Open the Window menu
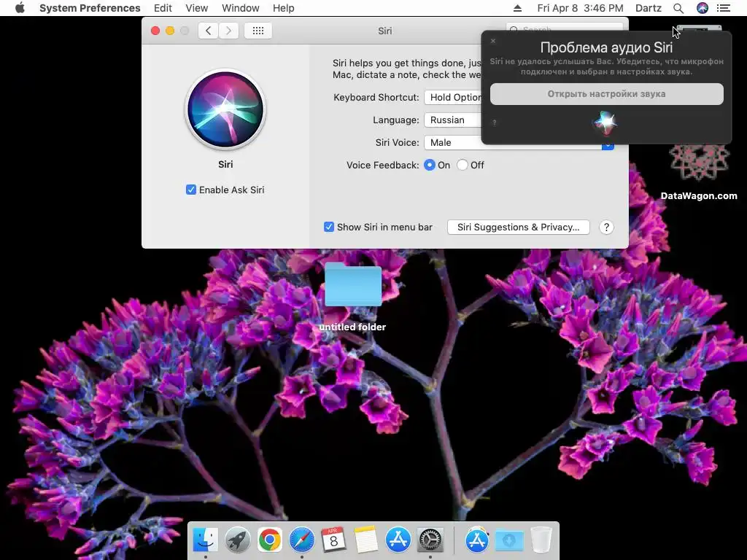This screenshot has width=747, height=560. 240,8
